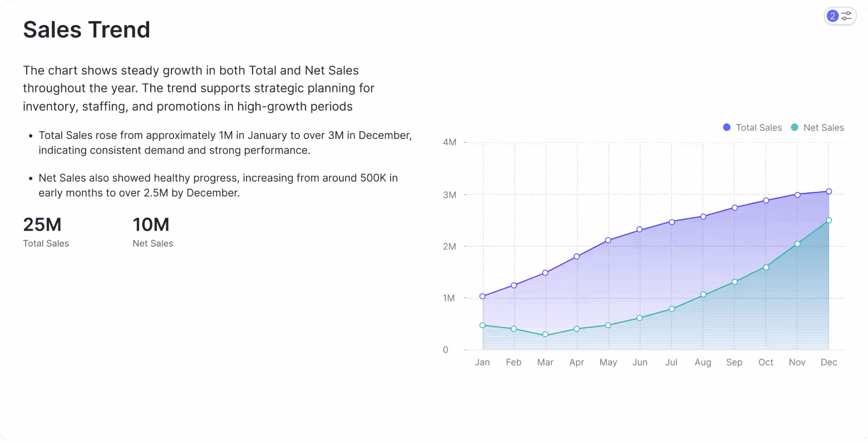Open the chart filter settings icon

pyautogui.click(x=846, y=16)
